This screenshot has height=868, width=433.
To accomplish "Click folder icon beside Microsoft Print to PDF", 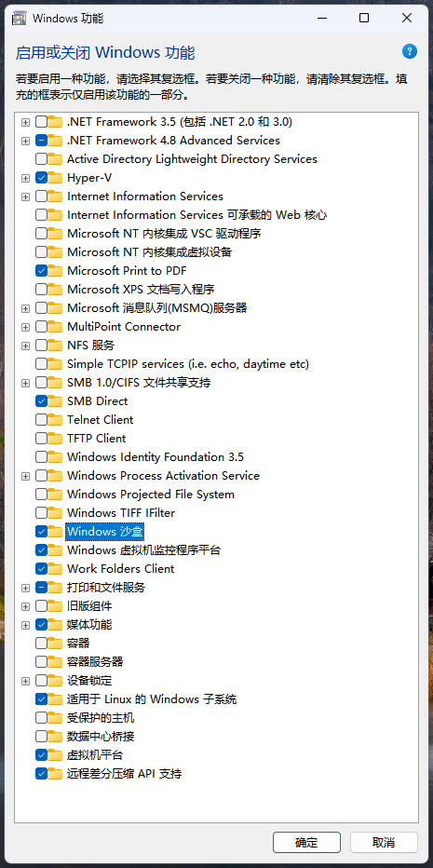I will point(55,271).
